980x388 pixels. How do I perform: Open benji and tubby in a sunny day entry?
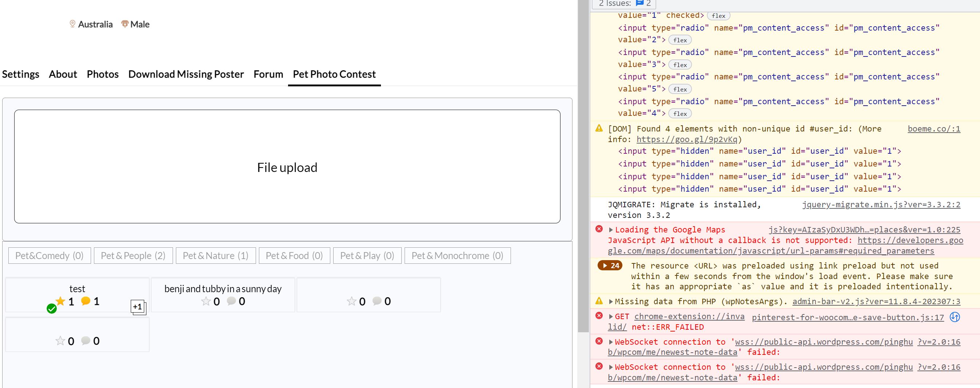(x=223, y=295)
